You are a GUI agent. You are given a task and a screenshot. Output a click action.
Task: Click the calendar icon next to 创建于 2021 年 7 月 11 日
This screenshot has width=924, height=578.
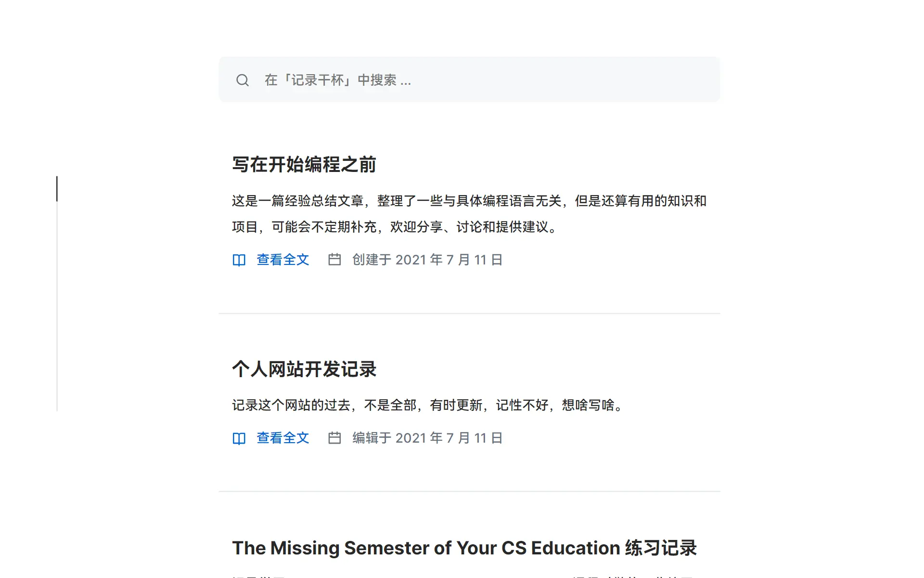pyautogui.click(x=334, y=260)
